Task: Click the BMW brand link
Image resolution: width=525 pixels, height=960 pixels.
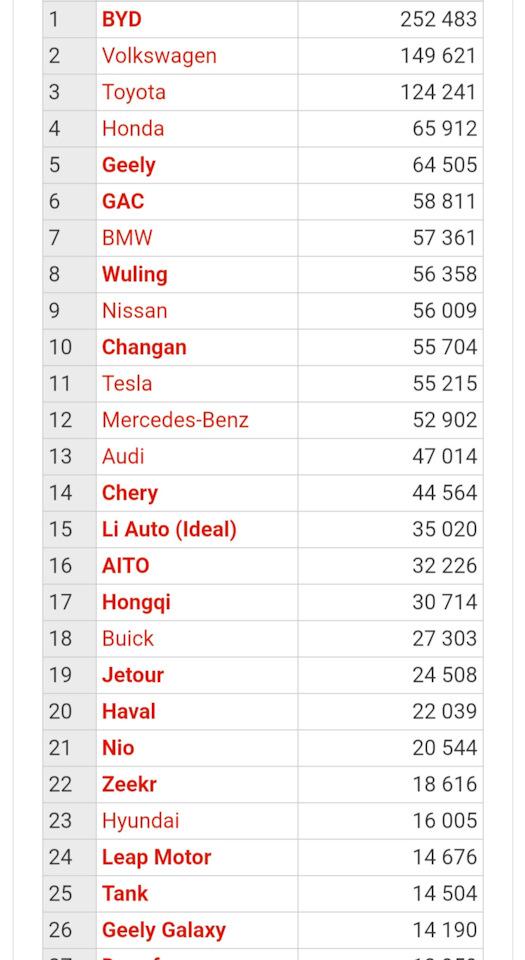Action: [127, 238]
